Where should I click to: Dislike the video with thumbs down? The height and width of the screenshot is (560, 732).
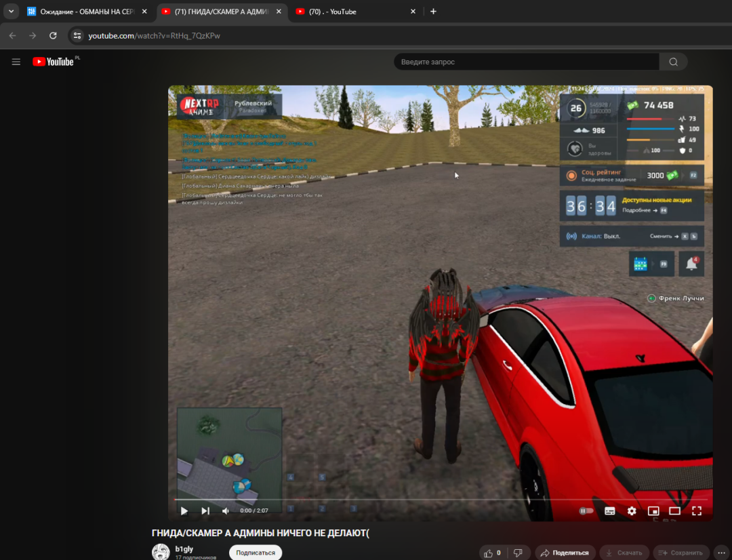coord(518,553)
